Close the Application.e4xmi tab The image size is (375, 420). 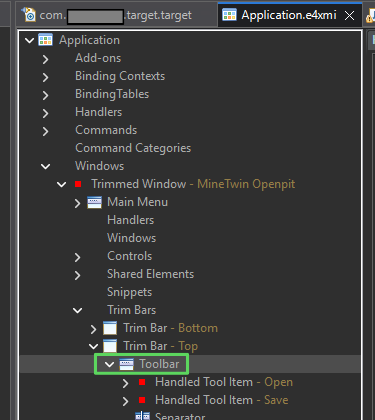349,15
